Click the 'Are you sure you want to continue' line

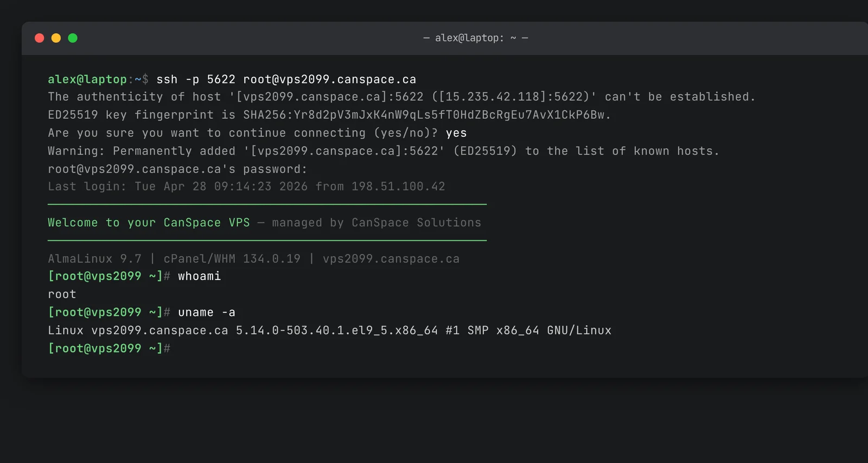257,133
